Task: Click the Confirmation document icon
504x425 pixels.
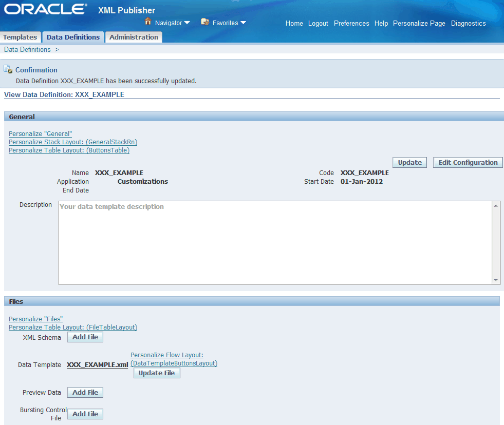Action: pos(8,69)
